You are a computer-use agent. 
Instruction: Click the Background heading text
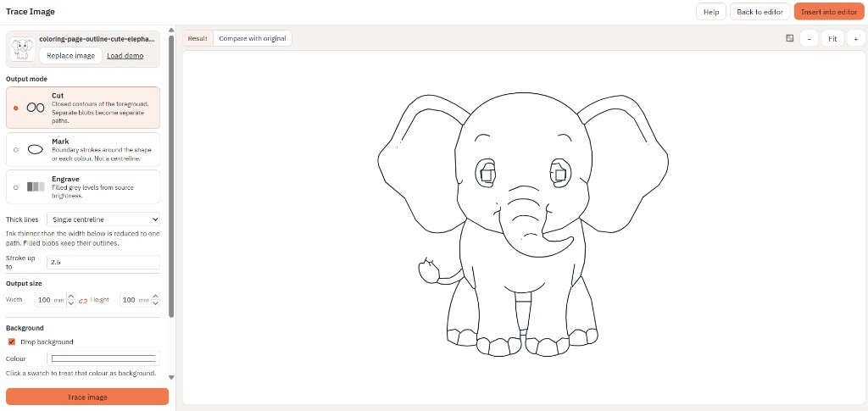point(25,327)
